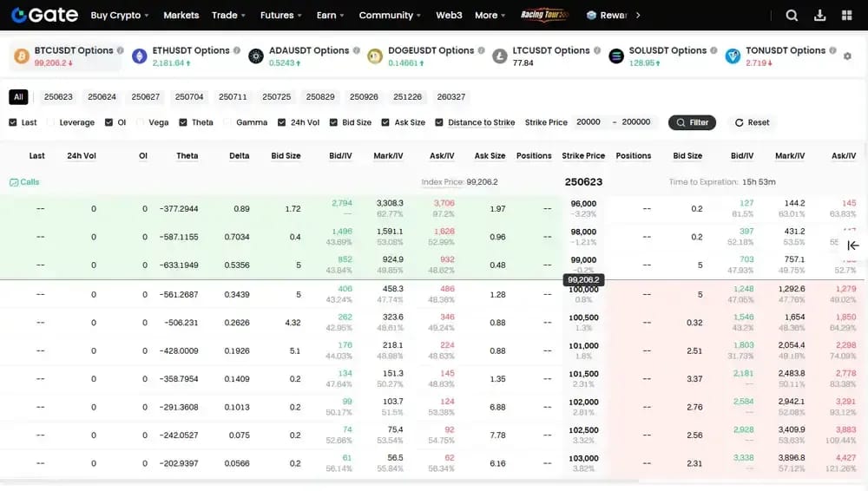Click the Reset button

(x=752, y=122)
